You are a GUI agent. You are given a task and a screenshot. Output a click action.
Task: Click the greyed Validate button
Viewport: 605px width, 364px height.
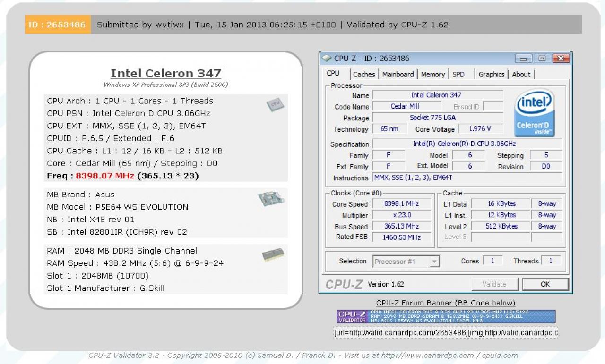click(x=494, y=284)
